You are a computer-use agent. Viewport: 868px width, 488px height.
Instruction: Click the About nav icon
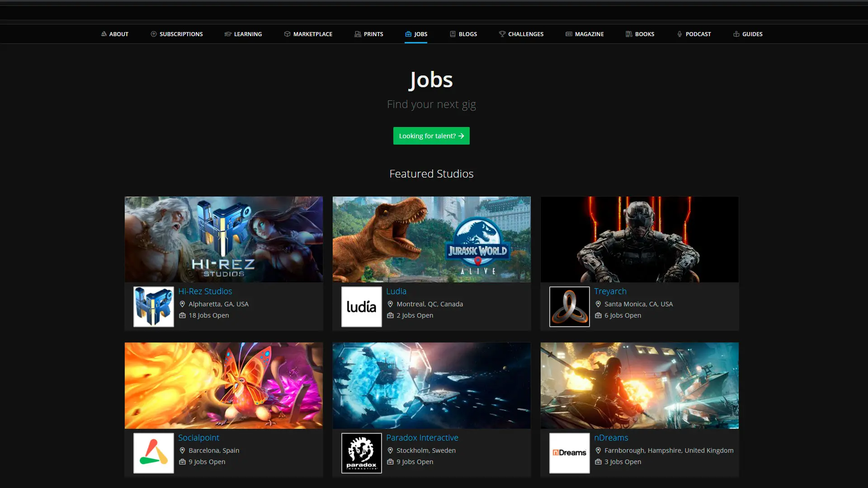[104, 34]
